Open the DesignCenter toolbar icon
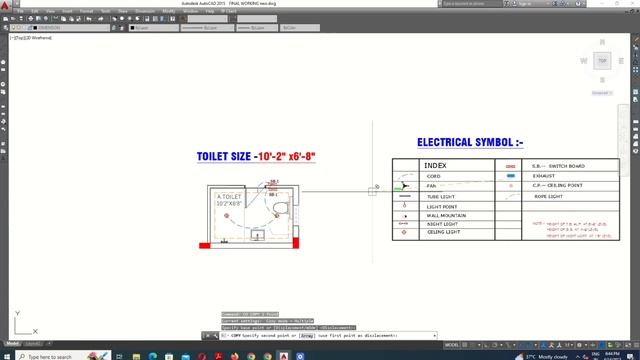The height and width of the screenshot is (360, 640). click(155, 19)
